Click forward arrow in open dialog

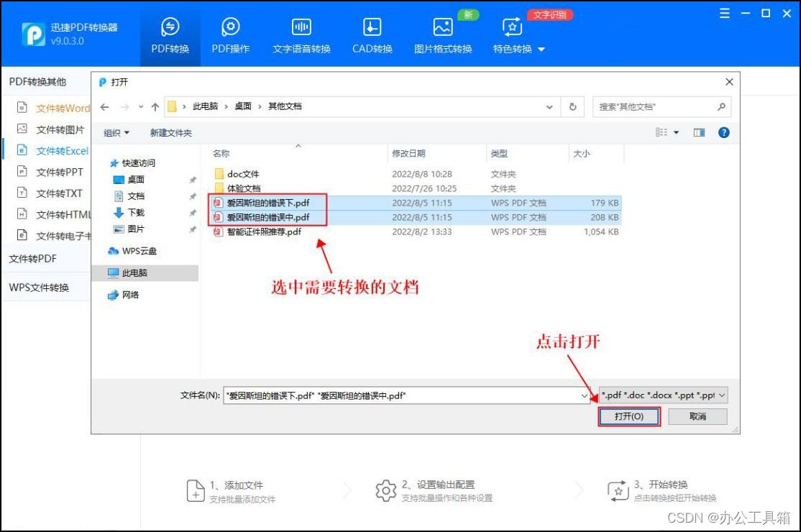tap(124, 106)
